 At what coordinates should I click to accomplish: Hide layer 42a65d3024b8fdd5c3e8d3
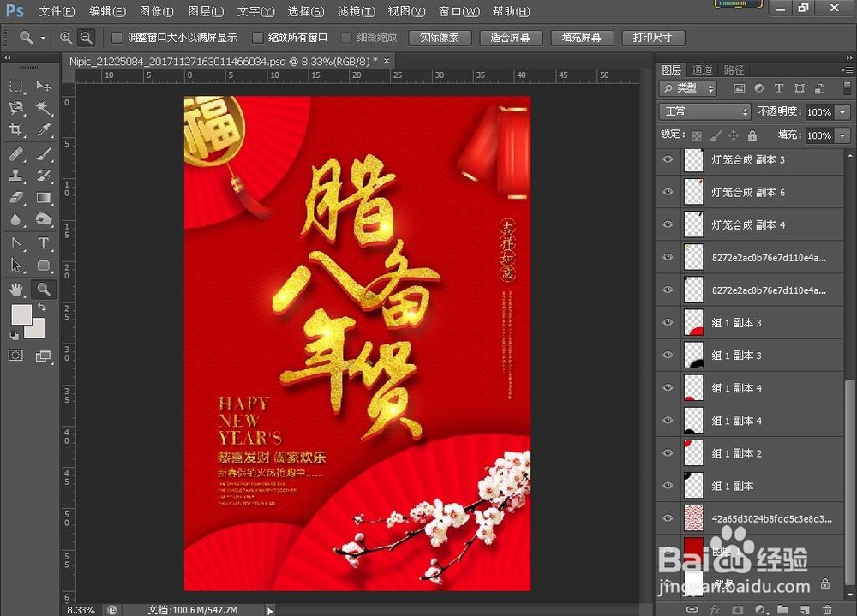click(668, 518)
